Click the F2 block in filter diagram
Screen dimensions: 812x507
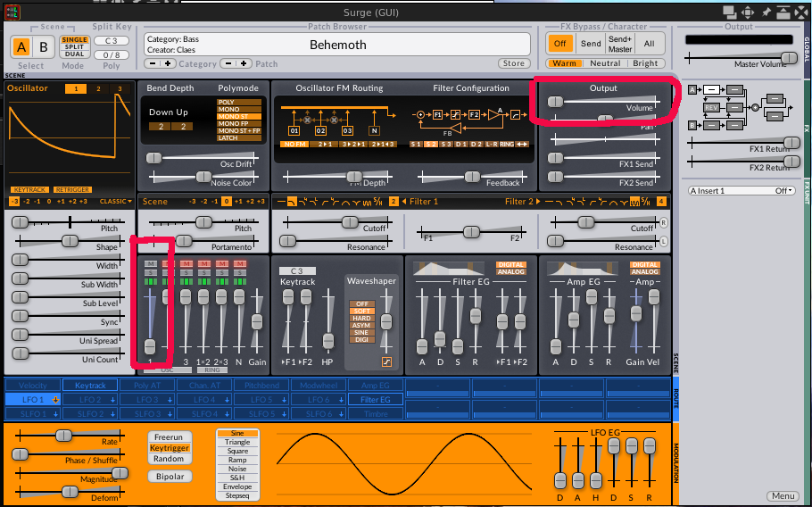[x=474, y=114]
